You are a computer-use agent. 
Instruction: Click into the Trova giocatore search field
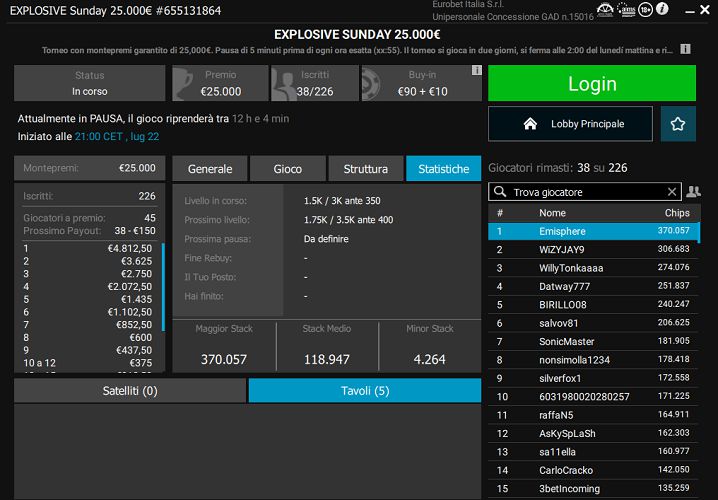[586, 192]
